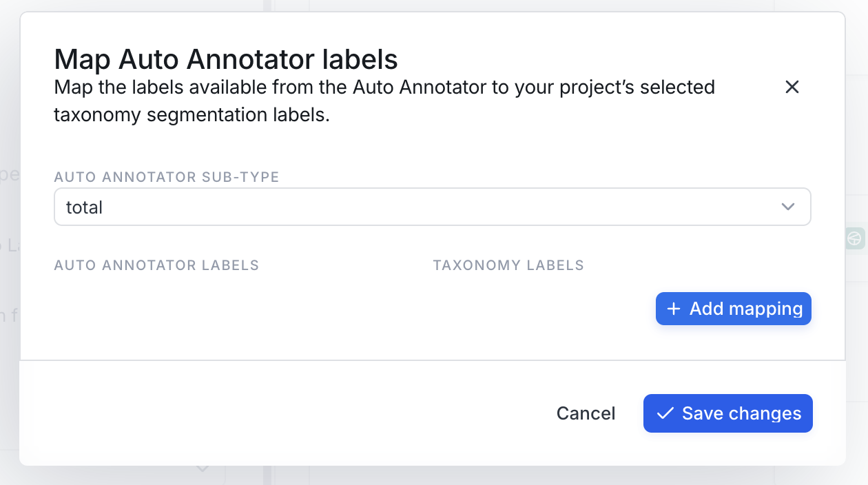Click the Auto Annotator Sub-Type field label
This screenshot has height=485, width=868.
167,177
